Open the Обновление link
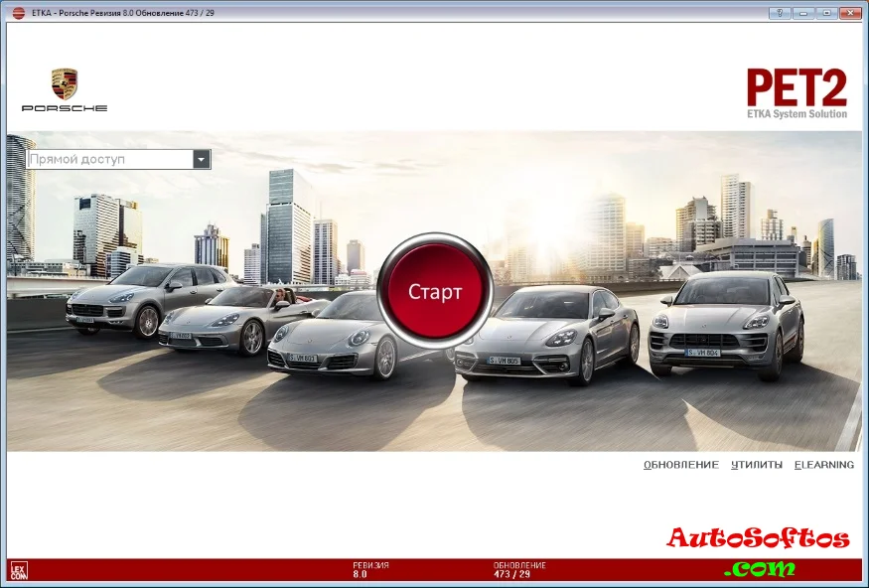Viewport: 869px width, 588px height. coord(680,465)
